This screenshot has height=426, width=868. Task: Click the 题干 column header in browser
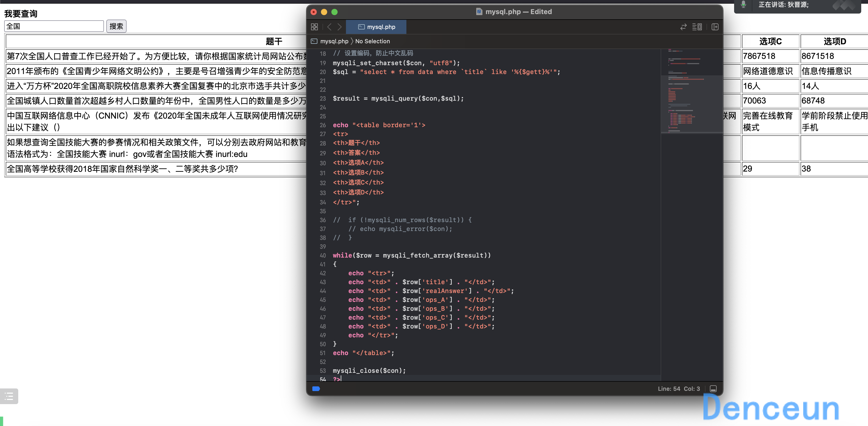[x=274, y=41]
